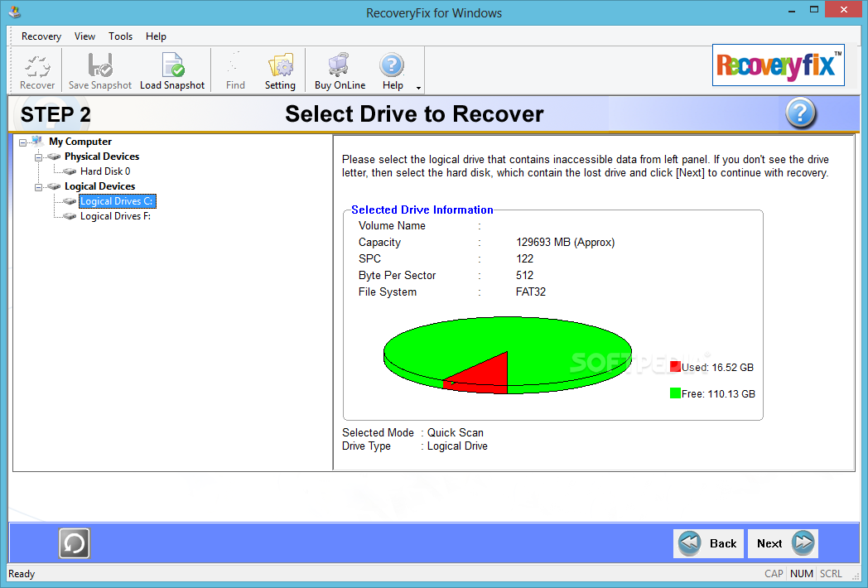Click the CAP indicator in status bar
Screen dimensions: 868x588
[x=774, y=574]
